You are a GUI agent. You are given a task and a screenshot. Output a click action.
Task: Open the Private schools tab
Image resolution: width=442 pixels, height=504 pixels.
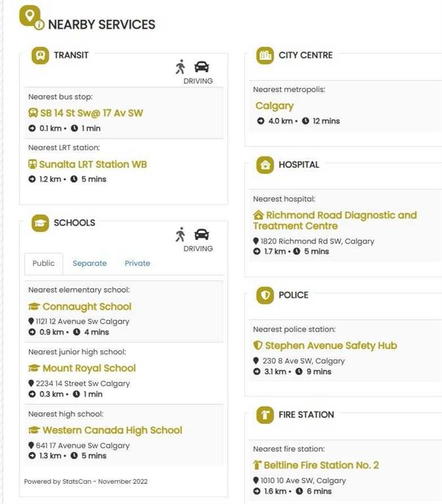coord(137,263)
